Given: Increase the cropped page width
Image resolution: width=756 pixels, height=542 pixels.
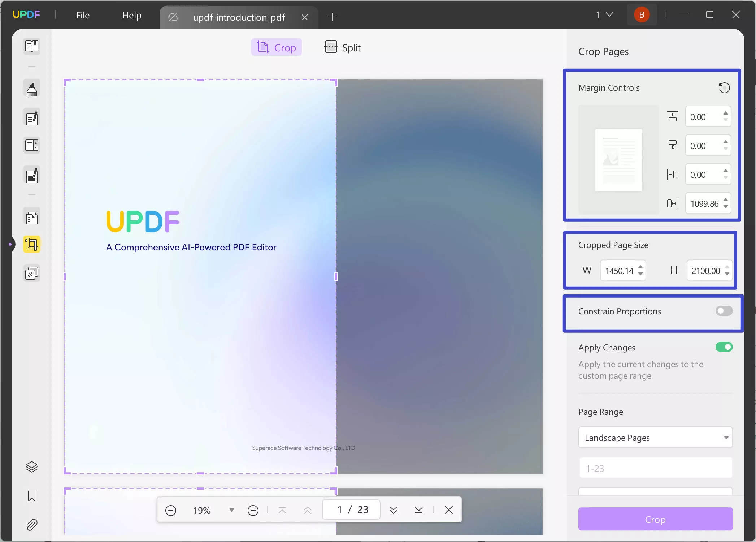Looking at the screenshot, I should (x=640, y=267).
